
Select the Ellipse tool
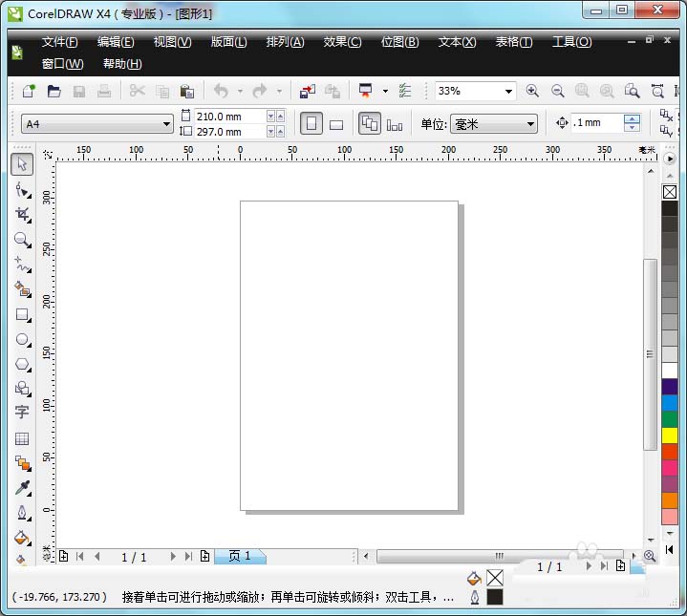pos(22,339)
